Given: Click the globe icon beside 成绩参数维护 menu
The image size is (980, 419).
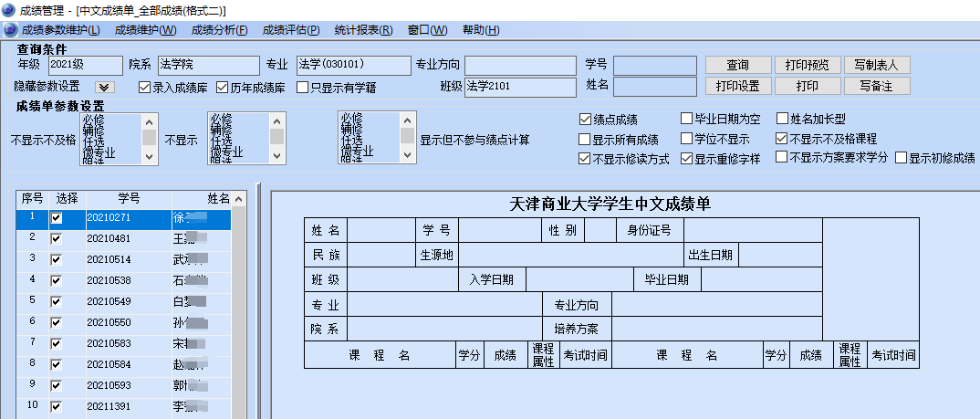Looking at the screenshot, I should pos(10,30).
